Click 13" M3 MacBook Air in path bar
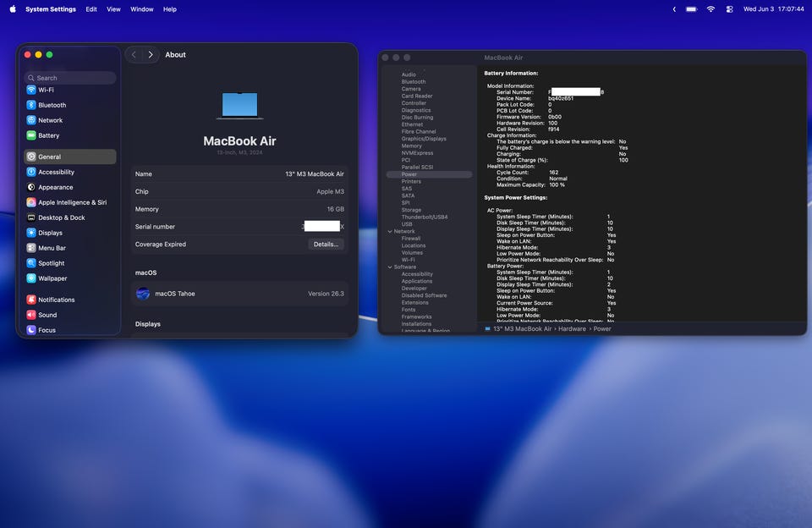 522,328
